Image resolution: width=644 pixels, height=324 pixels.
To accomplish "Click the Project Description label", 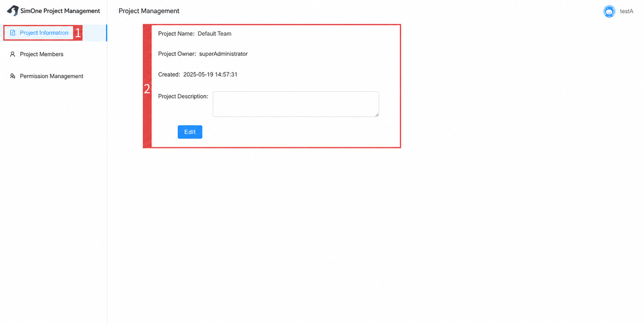I will [x=183, y=96].
